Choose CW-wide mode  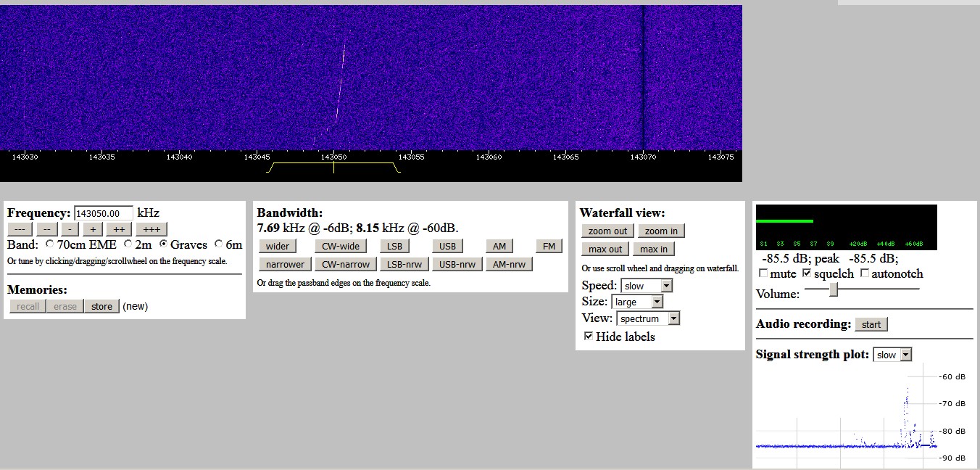click(x=341, y=246)
